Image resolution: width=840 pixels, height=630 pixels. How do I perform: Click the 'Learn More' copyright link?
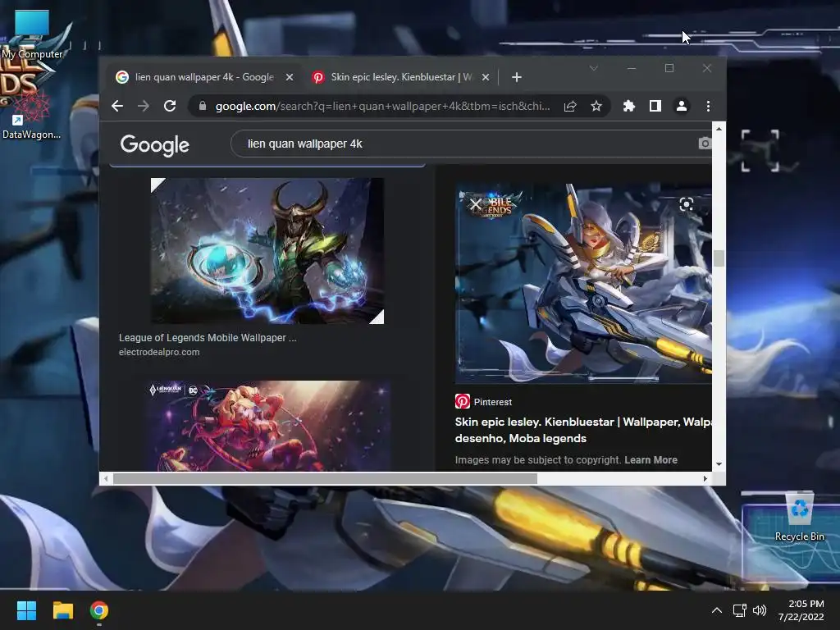651,459
